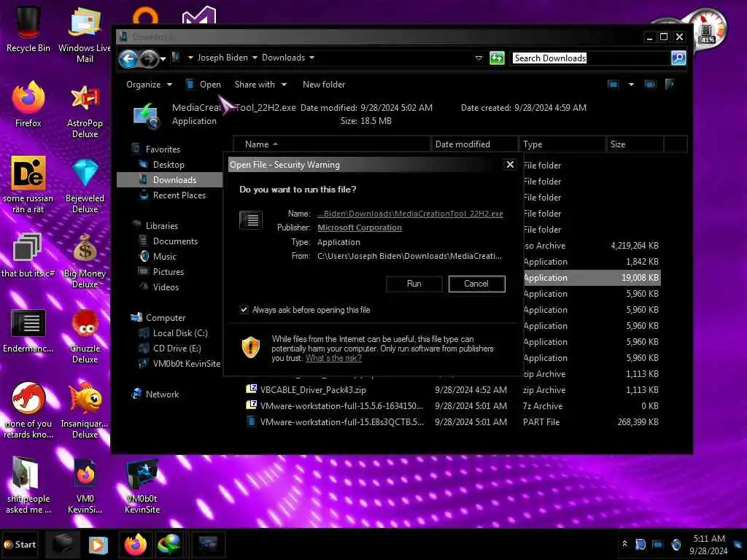The width and height of the screenshot is (747, 560).
Task: Sort by Name column header
Action: tap(333, 144)
